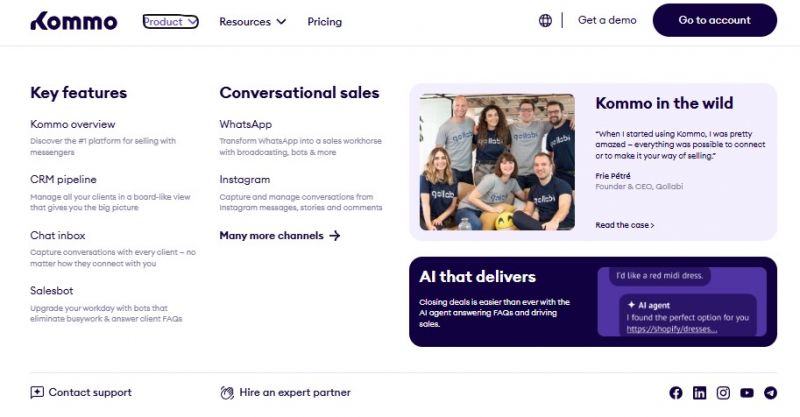Click the 'When I started using Kommo' quote
Image resolution: width=800 pixels, height=417 pixels.
(680, 145)
